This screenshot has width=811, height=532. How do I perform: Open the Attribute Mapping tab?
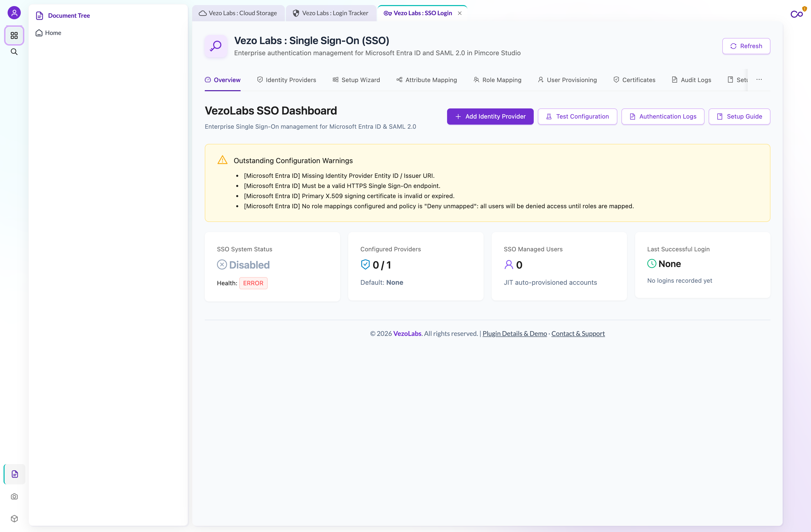427,80
